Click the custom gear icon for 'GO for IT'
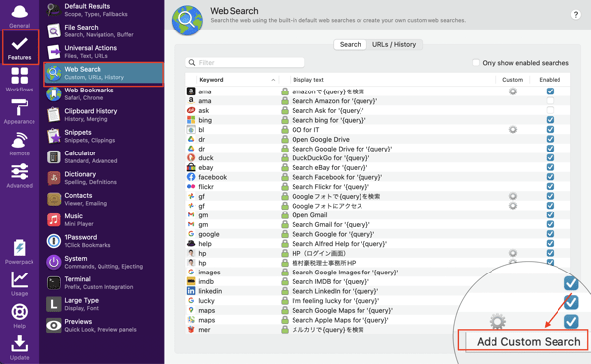Screen dimensions: 591x364 point(513,129)
